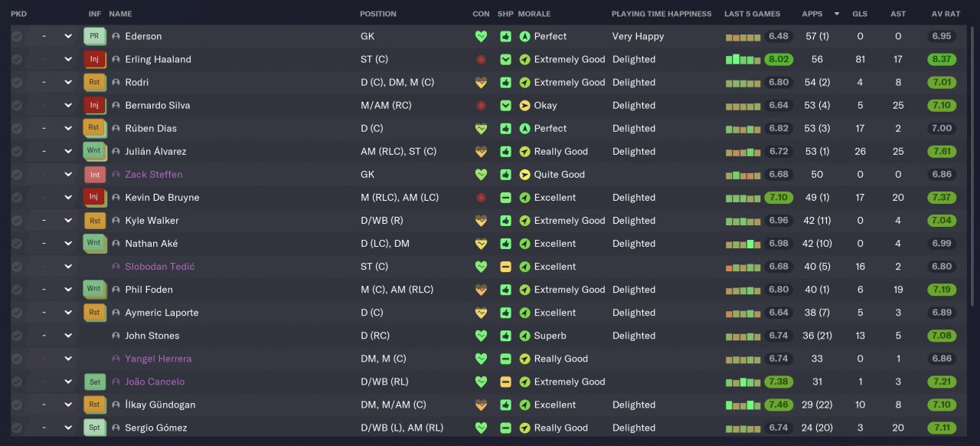Toggle the selection circle for Rúben Dias
The height and width of the screenshot is (446, 980).
(17, 128)
